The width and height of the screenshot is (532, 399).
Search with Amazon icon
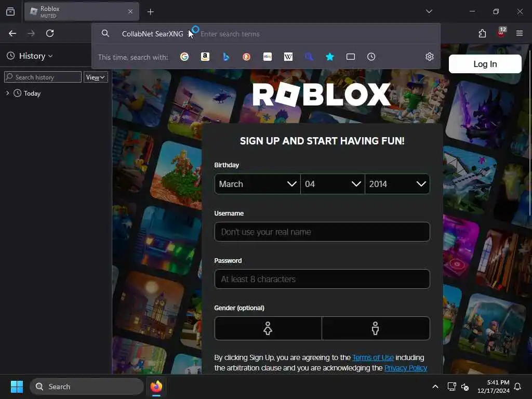point(205,57)
